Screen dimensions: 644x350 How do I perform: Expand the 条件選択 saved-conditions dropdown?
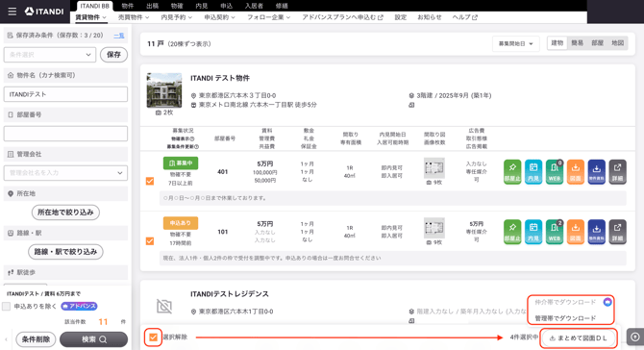click(50, 55)
